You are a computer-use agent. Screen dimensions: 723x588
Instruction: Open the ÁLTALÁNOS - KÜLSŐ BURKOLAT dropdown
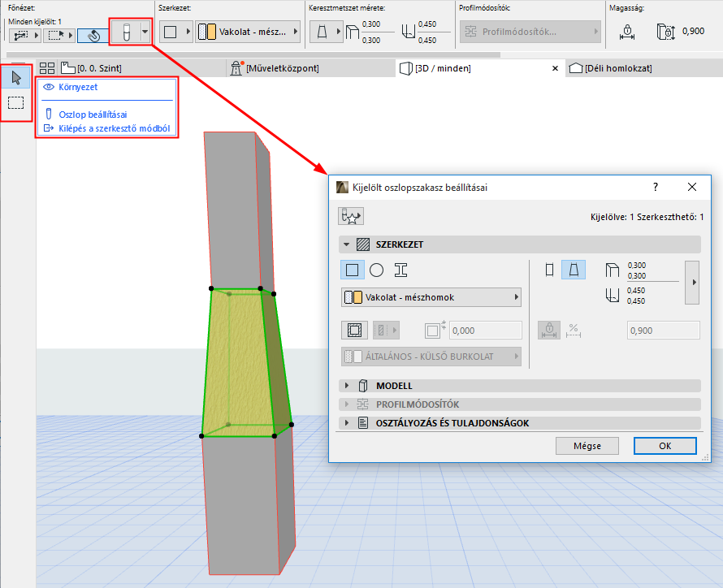coord(431,357)
